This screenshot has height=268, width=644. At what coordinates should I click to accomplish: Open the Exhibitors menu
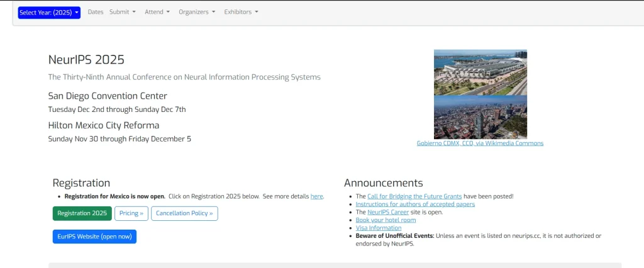click(241, 12)
